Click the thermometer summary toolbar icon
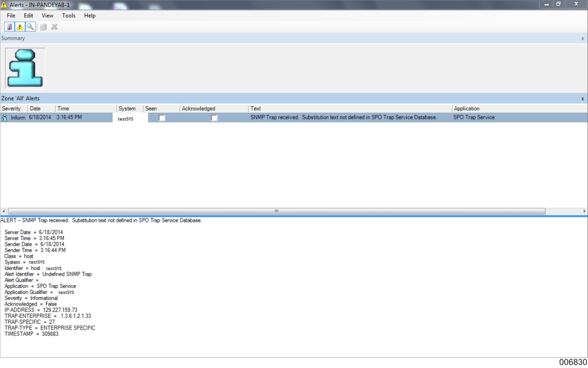This screenshot has height=368, width=588. pyautogui.click(x=9, y=27)
